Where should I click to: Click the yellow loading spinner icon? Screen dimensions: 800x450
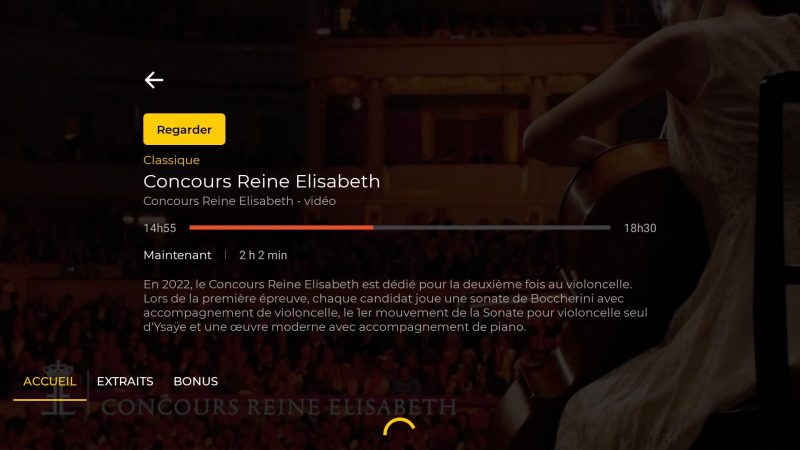click(399, 427)
